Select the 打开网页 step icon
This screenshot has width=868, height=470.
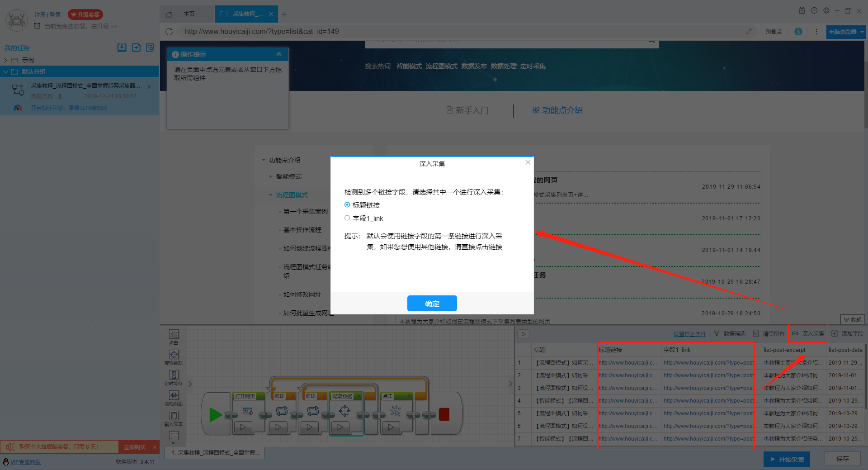247,411
